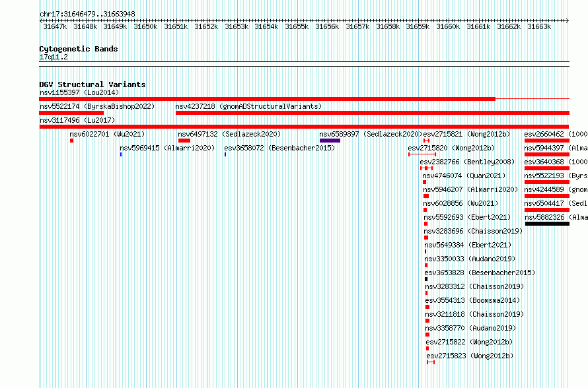This screenshot has width=588, height=388.
Task: Click the nsv5649384 (Ebert2021) label
Action: click(x=468, y=245)
